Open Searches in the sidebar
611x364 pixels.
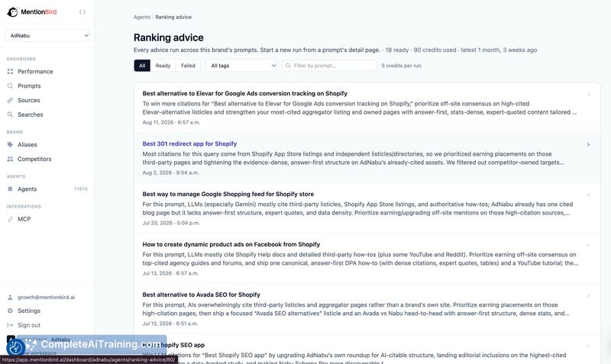30,114
